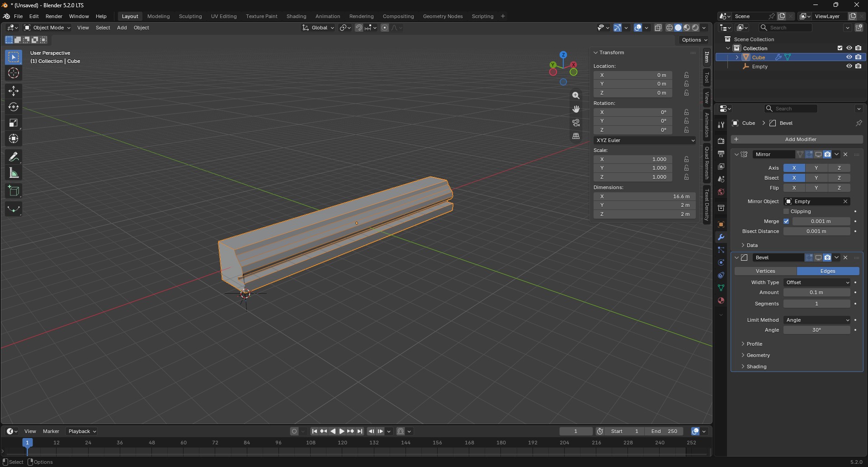The width and height of the screenshot is (868, 467).
Task: Open the Global transform orientation dropdown
Action: tap(318, 28)
